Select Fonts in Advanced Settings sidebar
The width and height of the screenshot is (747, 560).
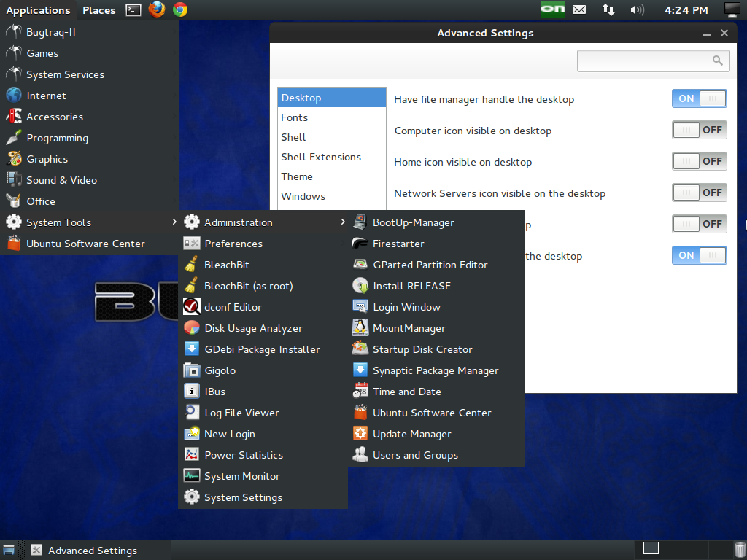pos(332,117)
